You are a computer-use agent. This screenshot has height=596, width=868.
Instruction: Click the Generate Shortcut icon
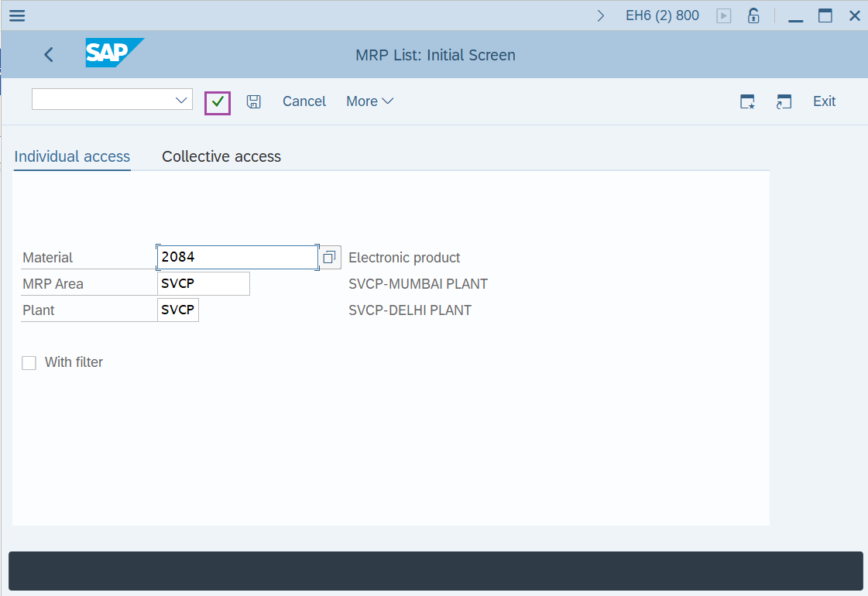tap(784, 101)
